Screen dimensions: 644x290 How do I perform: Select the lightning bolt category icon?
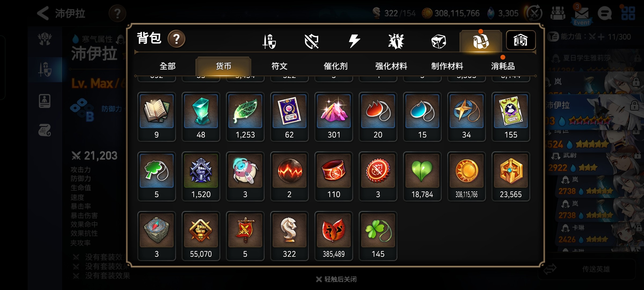[354, 41]
